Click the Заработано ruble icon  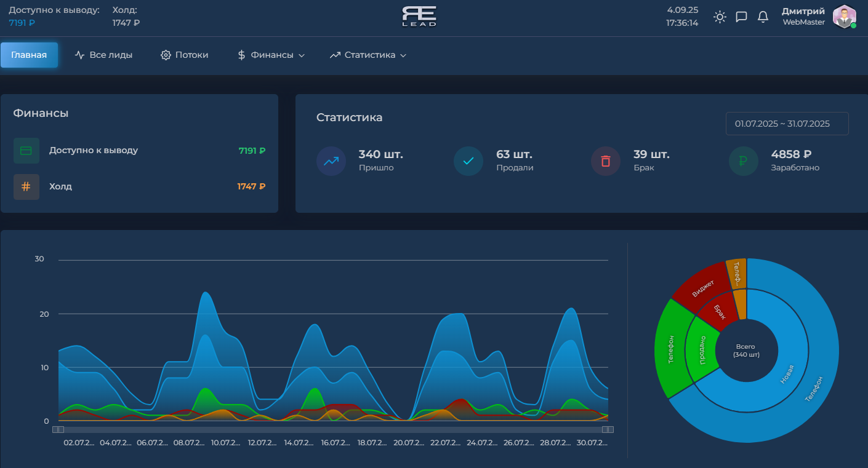[x=744, y=161]
